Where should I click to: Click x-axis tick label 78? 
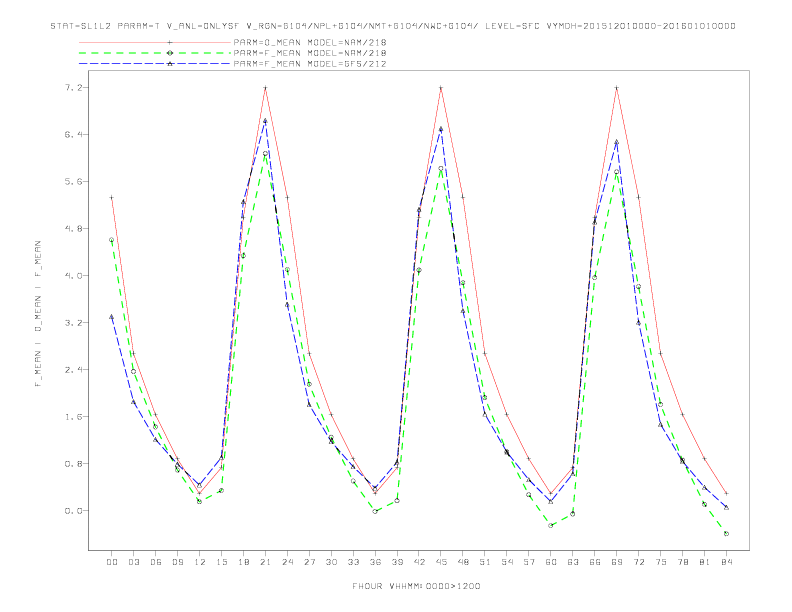click(x=683, y=562)
